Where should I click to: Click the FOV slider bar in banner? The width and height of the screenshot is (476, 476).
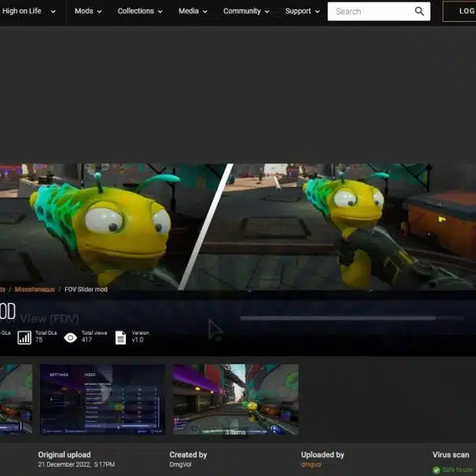351,318
